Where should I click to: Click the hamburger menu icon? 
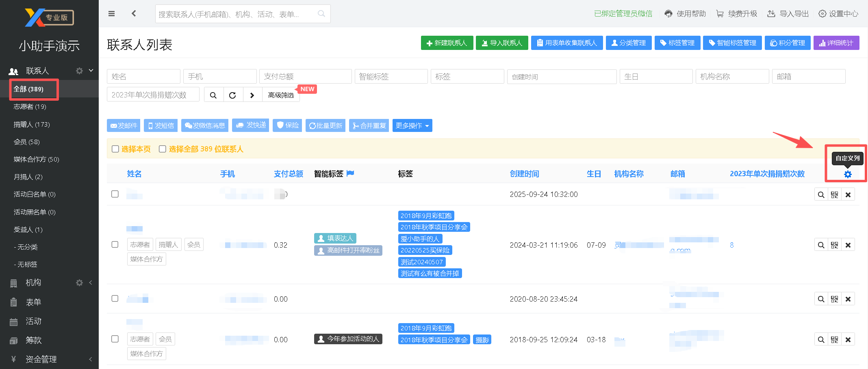111,14
